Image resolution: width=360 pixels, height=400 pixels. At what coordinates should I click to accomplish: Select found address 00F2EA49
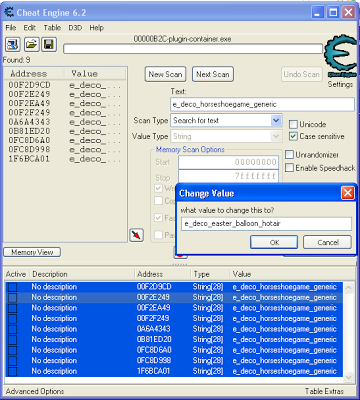29,104
